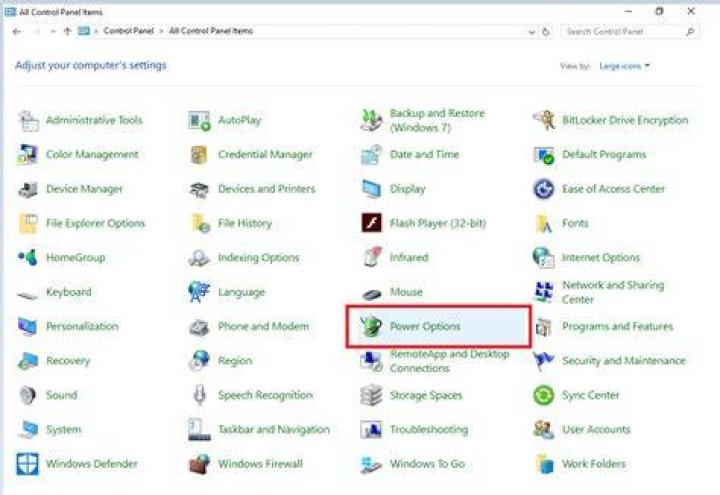Image resolution: width=720 pixels, height=495 pixels.
Task: Open the Credential Manager safe icon
Action: pos(199,155)
